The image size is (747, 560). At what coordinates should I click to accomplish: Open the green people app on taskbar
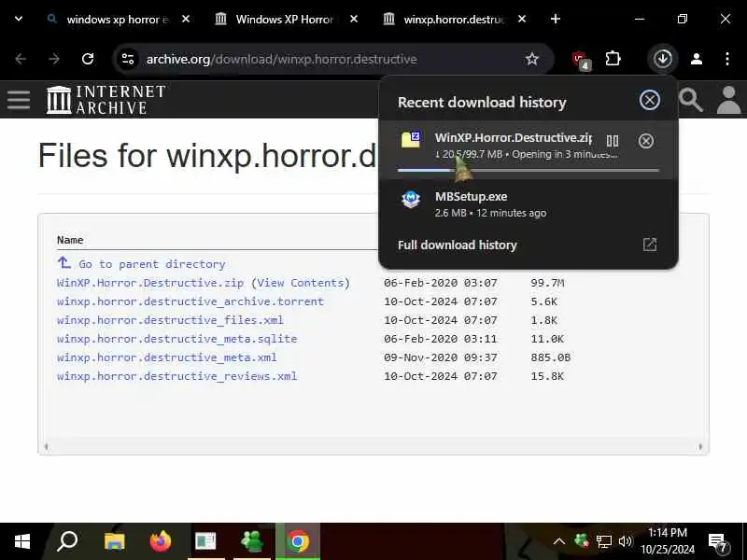(x=252, y=541)
